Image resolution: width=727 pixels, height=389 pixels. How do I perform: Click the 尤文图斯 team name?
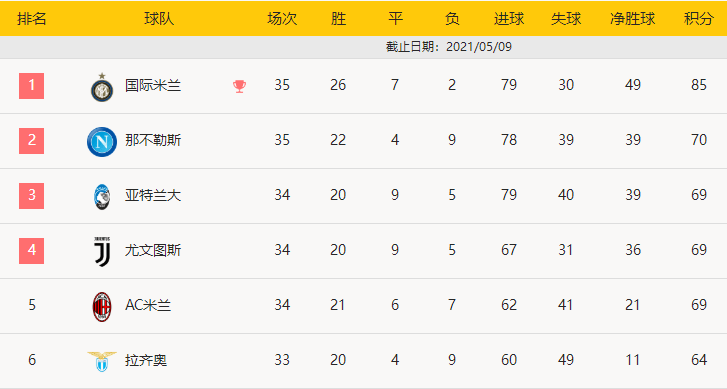[153, 250]
